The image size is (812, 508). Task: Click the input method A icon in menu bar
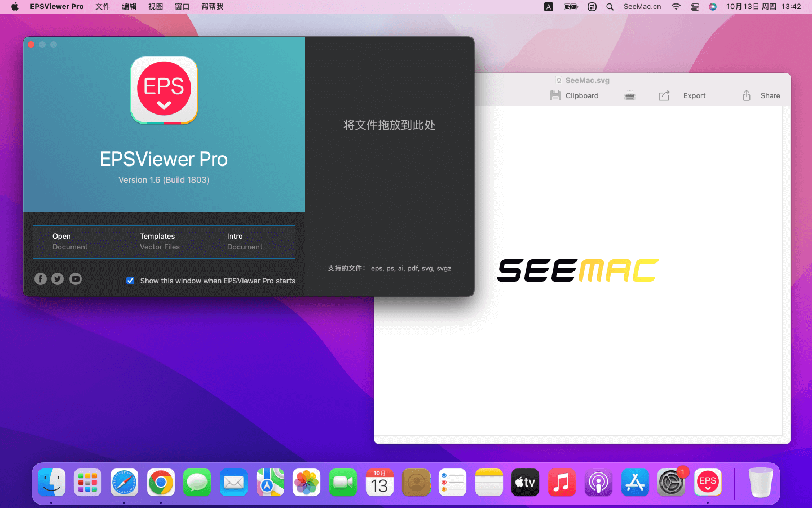click(x=549, y=7)
